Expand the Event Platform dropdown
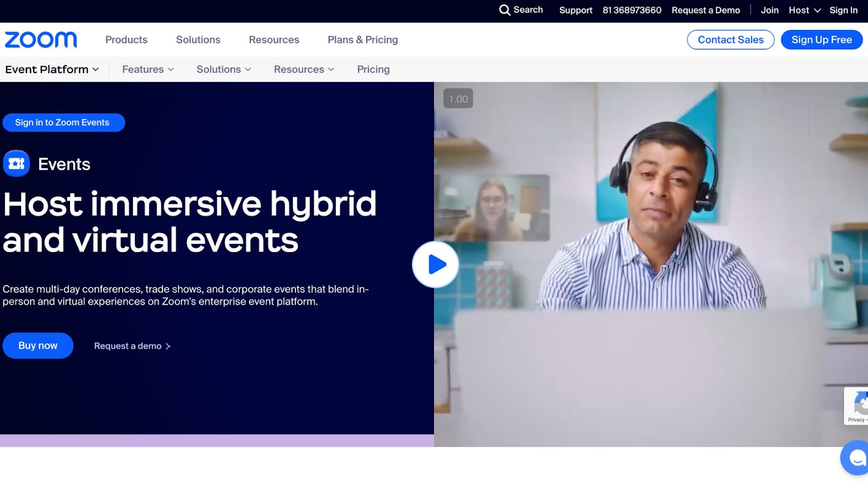868x488 pixels. (x=52, y=69)
